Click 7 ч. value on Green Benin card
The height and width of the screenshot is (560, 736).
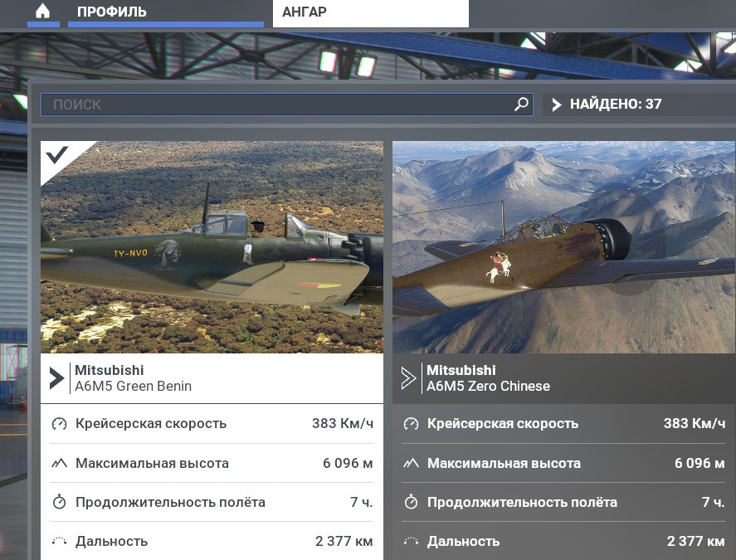362,502
